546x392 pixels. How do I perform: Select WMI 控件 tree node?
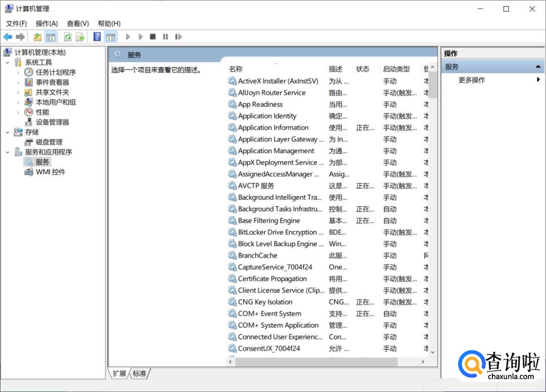coord(50,172)
